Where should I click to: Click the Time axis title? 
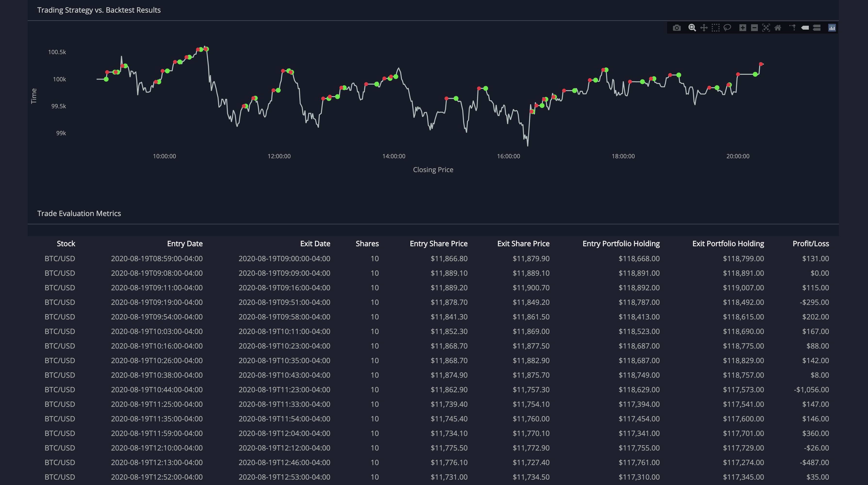pos(34,96)
